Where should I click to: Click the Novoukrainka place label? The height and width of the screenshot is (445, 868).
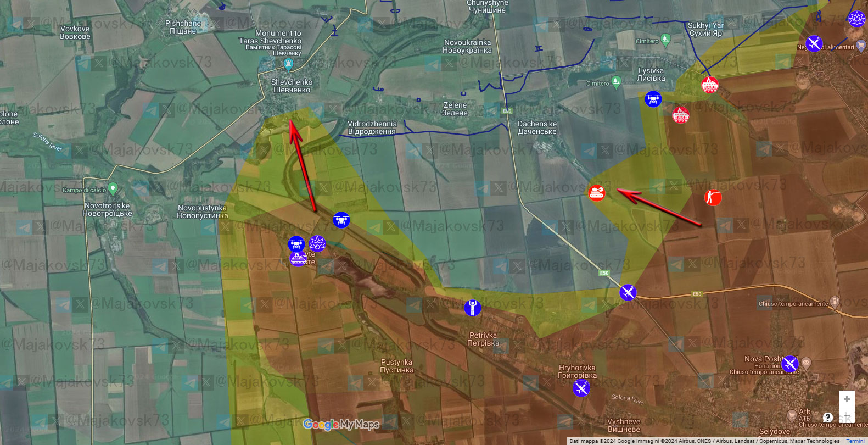pyautogui.click(x=467, y=46)
